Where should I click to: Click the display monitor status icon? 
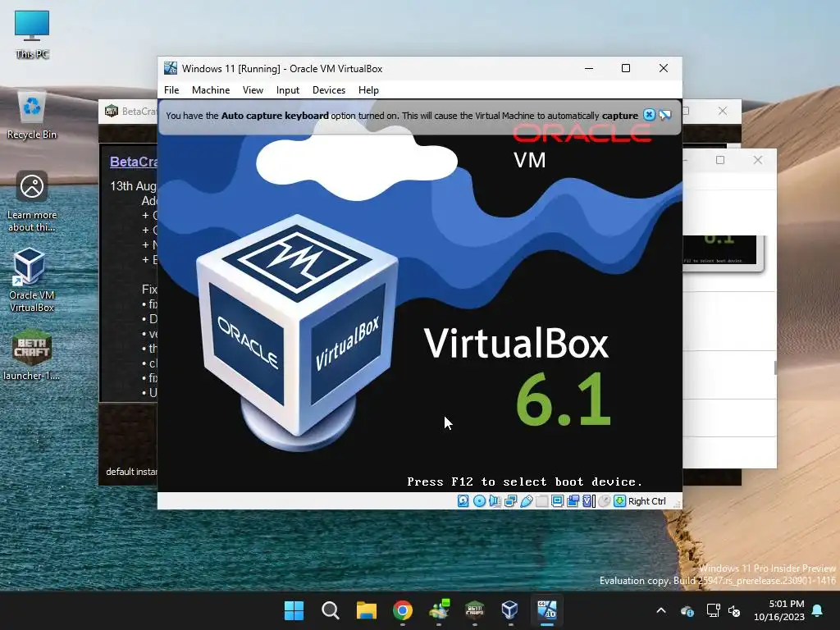[557, 501]
